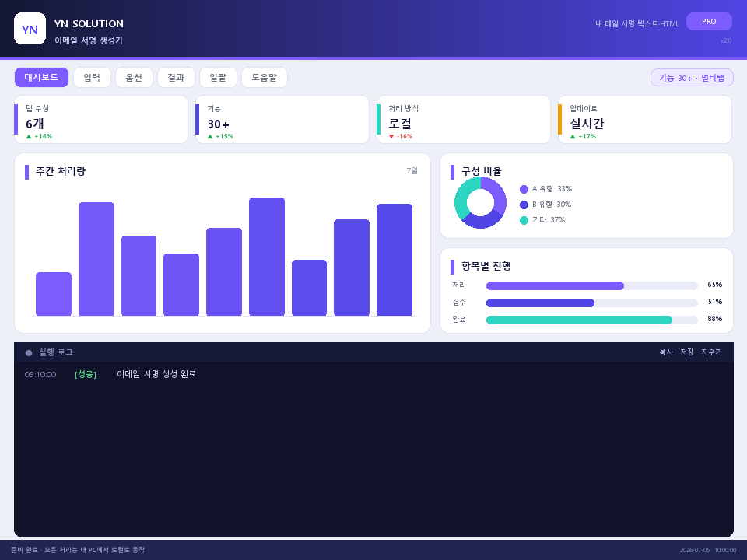
Task: Click the A 유형 legend color dot
Action: 524,189
